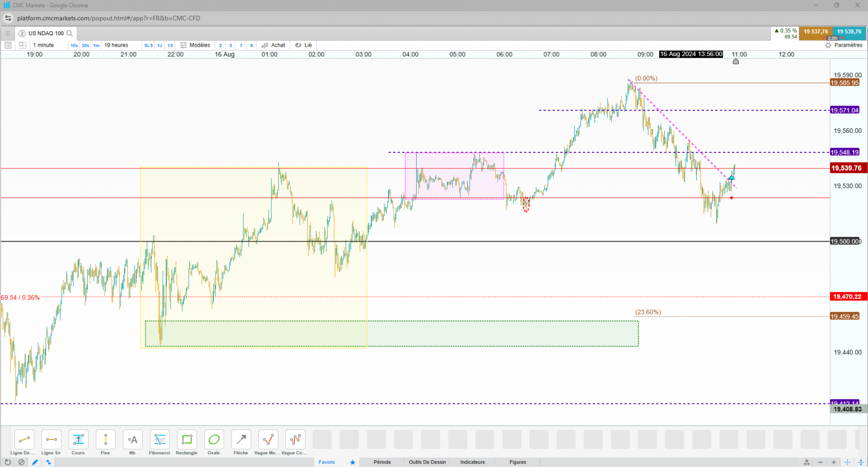Click the Favoris star icon

[x=353, y=462]
